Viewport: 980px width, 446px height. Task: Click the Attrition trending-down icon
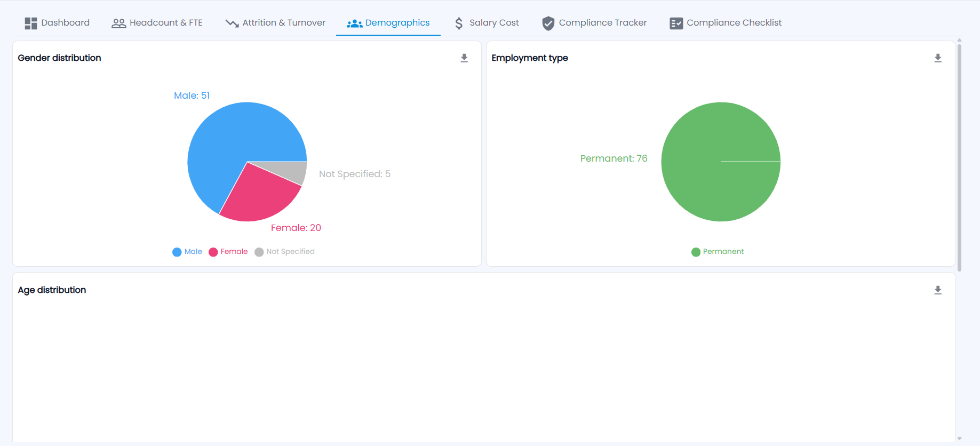coord(232,23)
